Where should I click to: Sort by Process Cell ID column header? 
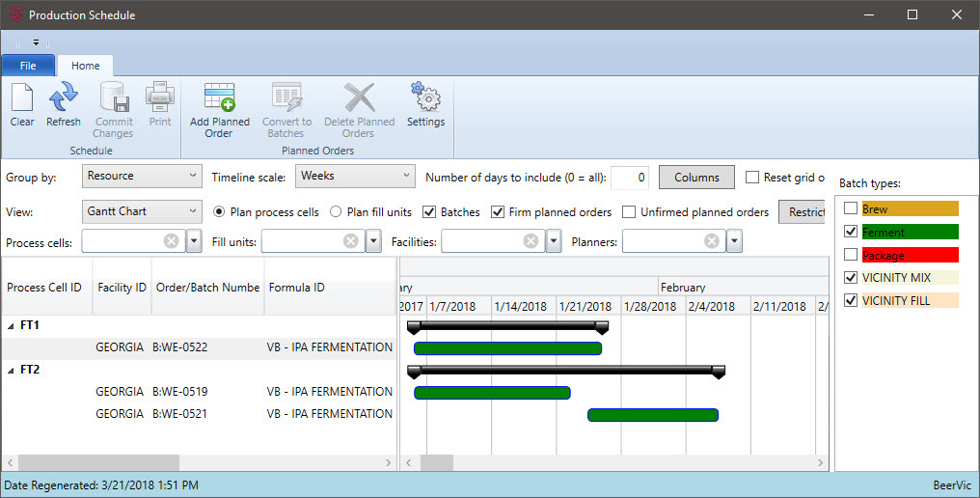click(x=47, y=288)
